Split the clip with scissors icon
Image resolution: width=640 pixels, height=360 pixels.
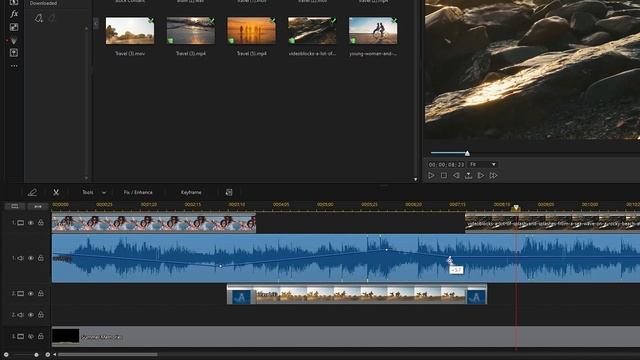click(x=56, y=192)
